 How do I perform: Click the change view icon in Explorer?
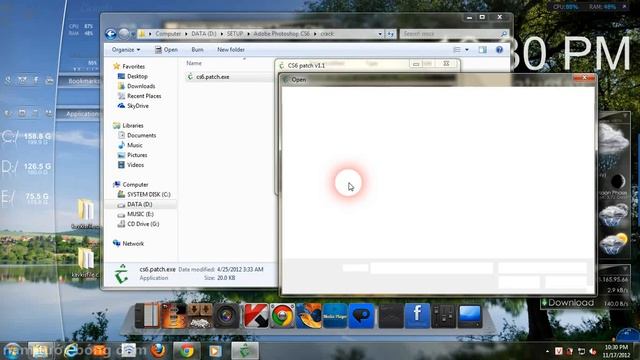pos(457,50)
